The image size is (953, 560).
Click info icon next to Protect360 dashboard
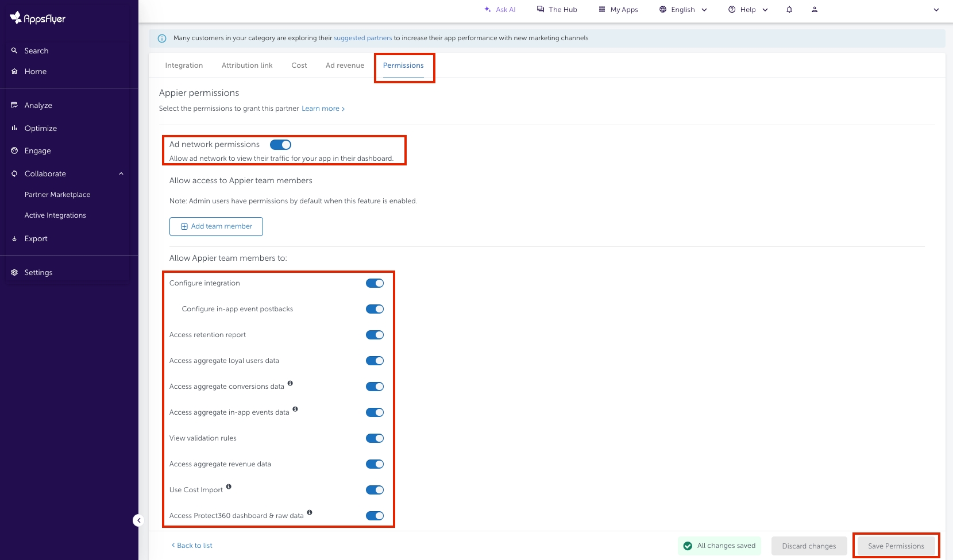[310, 512]
